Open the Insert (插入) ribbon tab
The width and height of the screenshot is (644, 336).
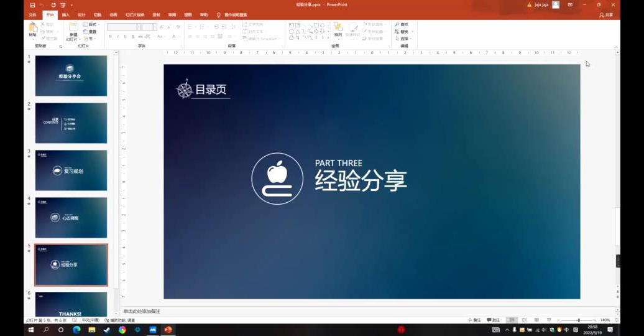(65, 14)
